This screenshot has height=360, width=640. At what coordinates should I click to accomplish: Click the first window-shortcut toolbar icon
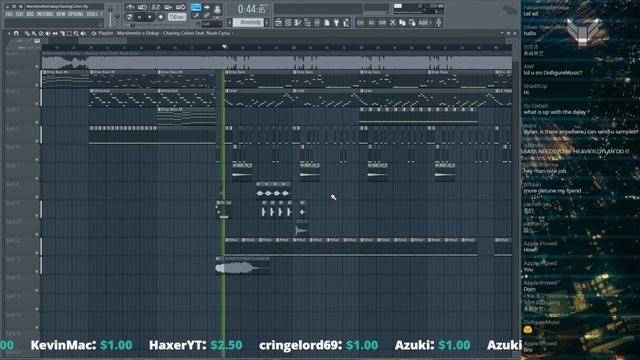tap(278, 22)
